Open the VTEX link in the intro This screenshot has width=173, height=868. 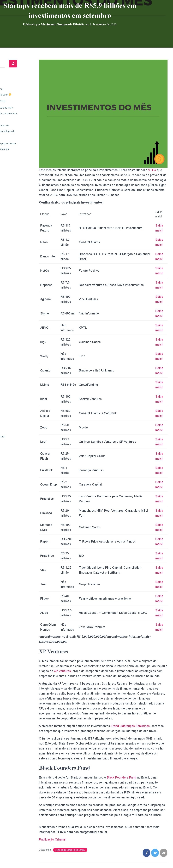(152, 170)
